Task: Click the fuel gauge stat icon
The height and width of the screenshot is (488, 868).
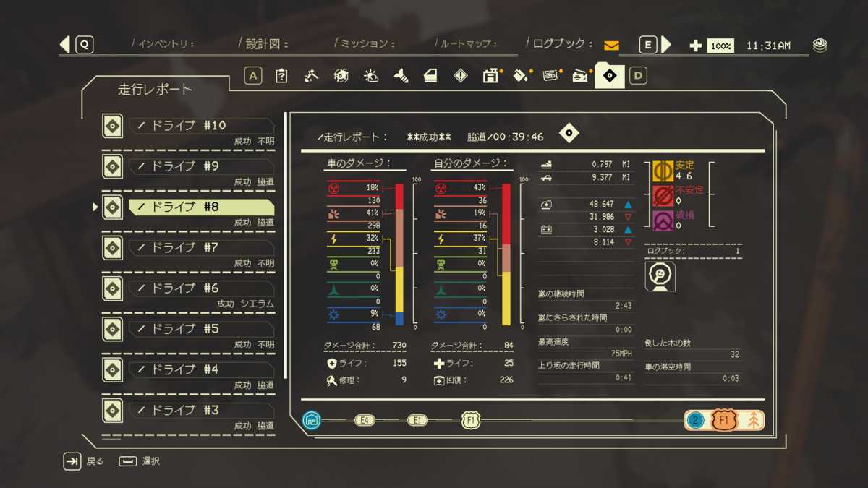Action: coord(547,205)
